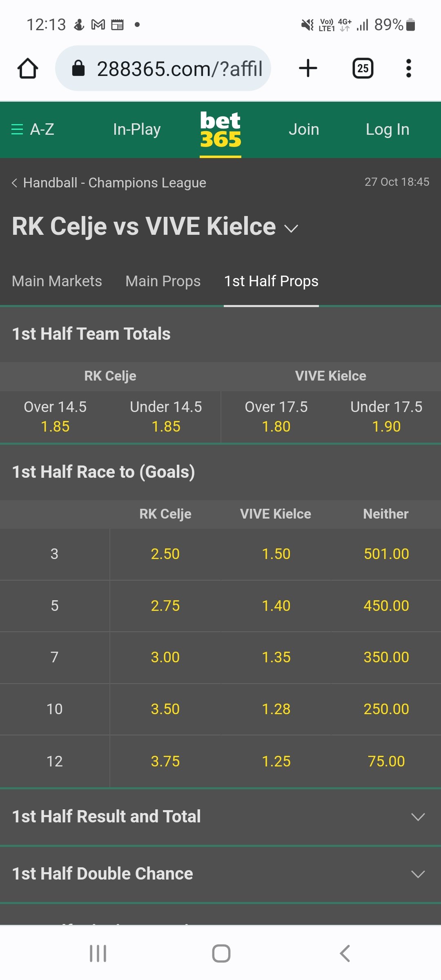Switch to the Main Props tab
The image size is (441, 980).
coord(163,281)
